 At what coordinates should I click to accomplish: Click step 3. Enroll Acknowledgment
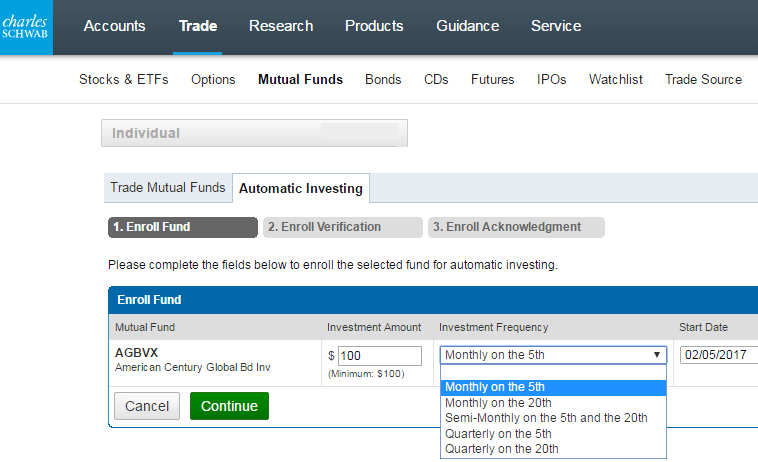click(516, 227)
